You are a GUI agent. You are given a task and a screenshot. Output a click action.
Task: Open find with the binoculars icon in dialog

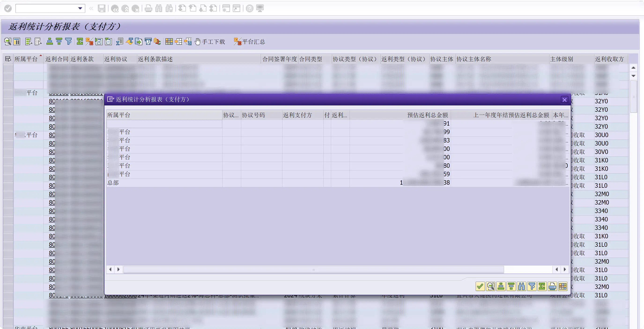pyautogui.click(x=522, y=286)
